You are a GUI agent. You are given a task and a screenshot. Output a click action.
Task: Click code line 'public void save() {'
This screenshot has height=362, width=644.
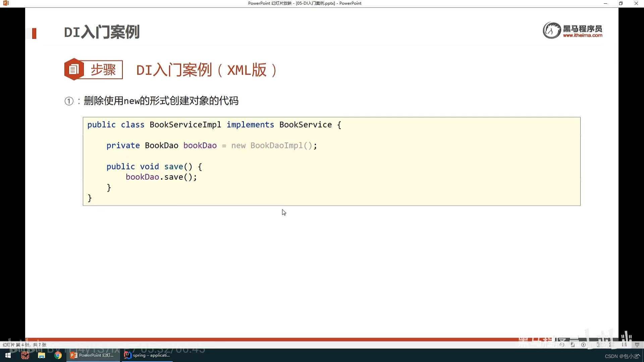(154, 167)
